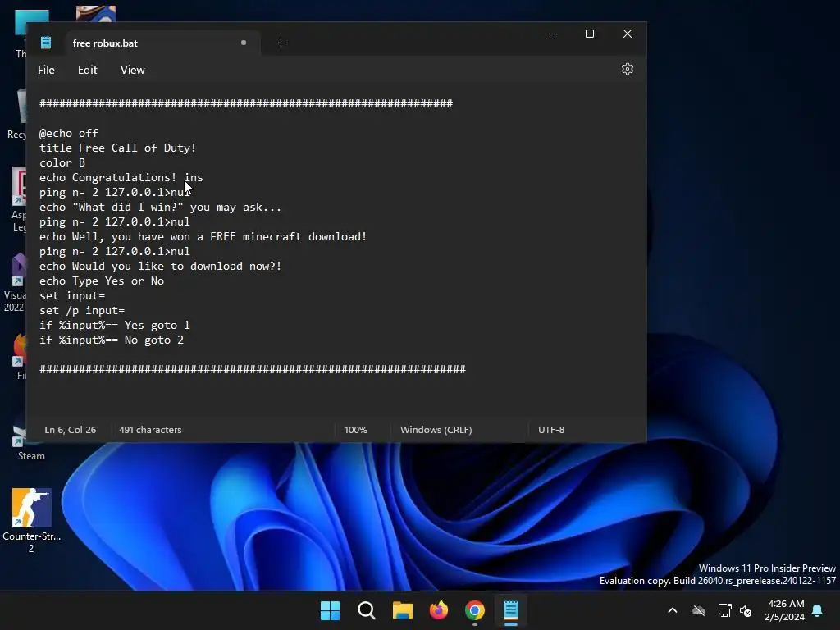The image size is (840, 630).
Task: Click the OneDrive cloud tray icon
Action: [x=699, y=610]
